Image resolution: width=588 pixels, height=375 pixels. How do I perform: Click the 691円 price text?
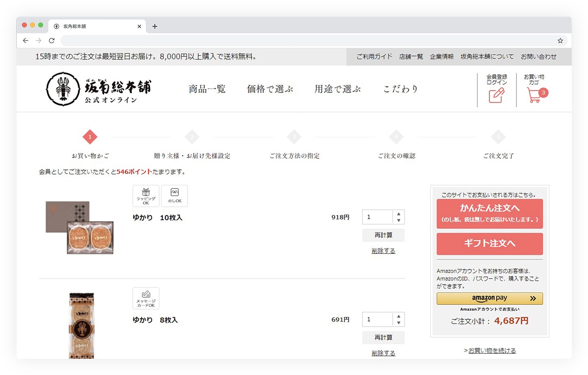coord(341,319)
